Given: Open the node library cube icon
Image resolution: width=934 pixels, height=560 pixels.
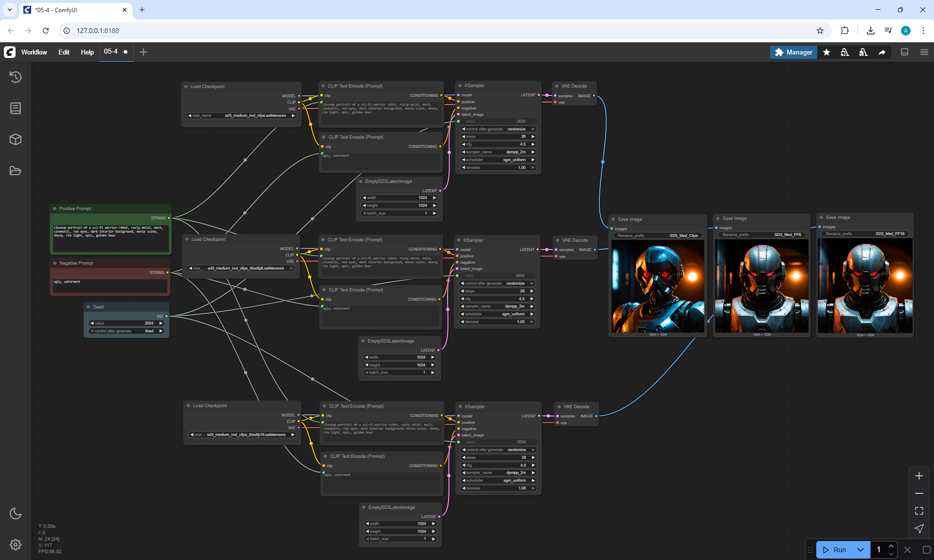Looking at the screenshot, I should click(x=16, y=140).
